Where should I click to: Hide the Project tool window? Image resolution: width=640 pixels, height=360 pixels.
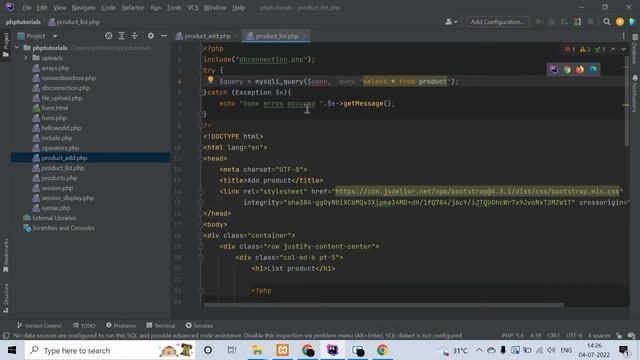tap(164, 36)
